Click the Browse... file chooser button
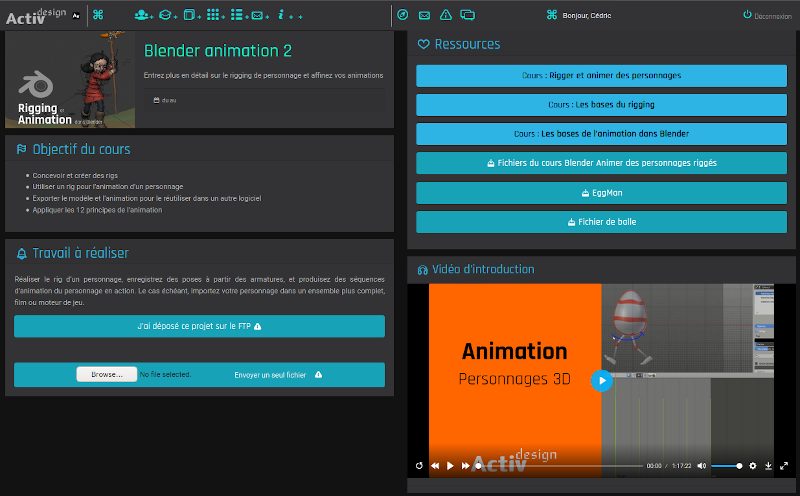This screenshot has width=800, height=496. [x=107, y=374]
